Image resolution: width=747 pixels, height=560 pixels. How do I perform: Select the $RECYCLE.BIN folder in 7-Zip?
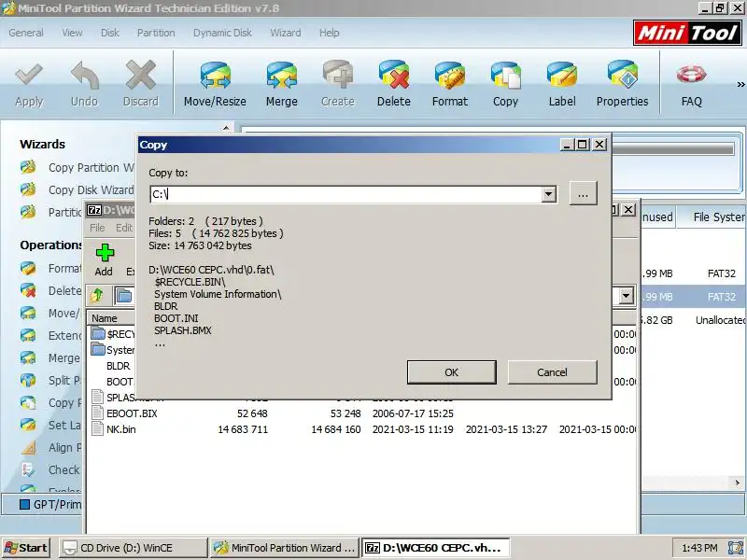pyautogui.click(x=113, y=334)
